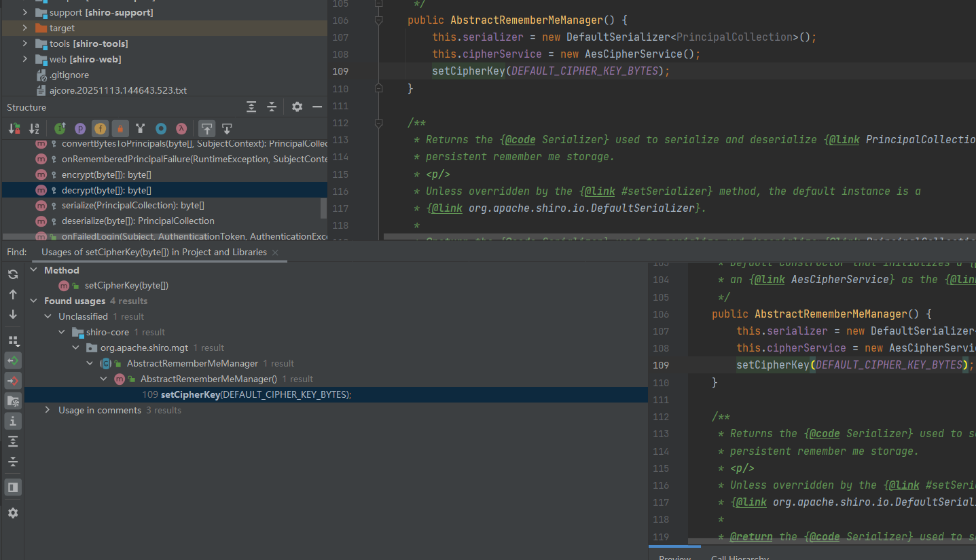
Task: Expand the target folder
Action: coord(24,28)
